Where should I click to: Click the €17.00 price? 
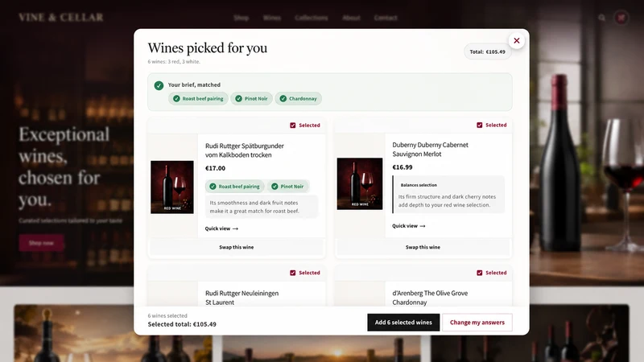[215, 168]
